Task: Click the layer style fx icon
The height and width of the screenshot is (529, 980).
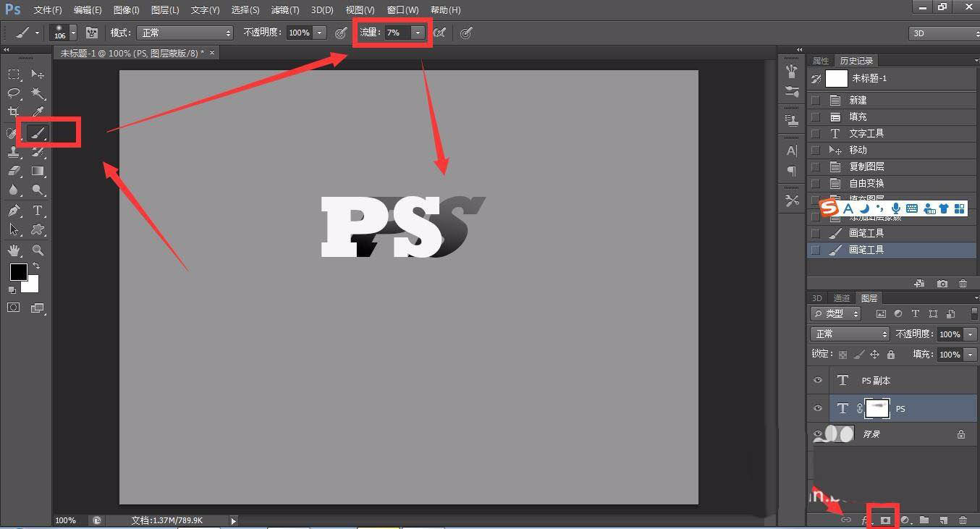Action: (x=865, y=520)
